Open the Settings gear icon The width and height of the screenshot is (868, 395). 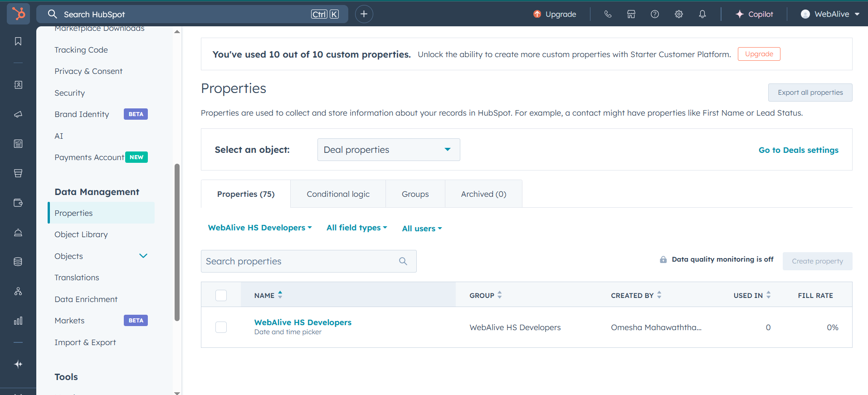[679, 14]
